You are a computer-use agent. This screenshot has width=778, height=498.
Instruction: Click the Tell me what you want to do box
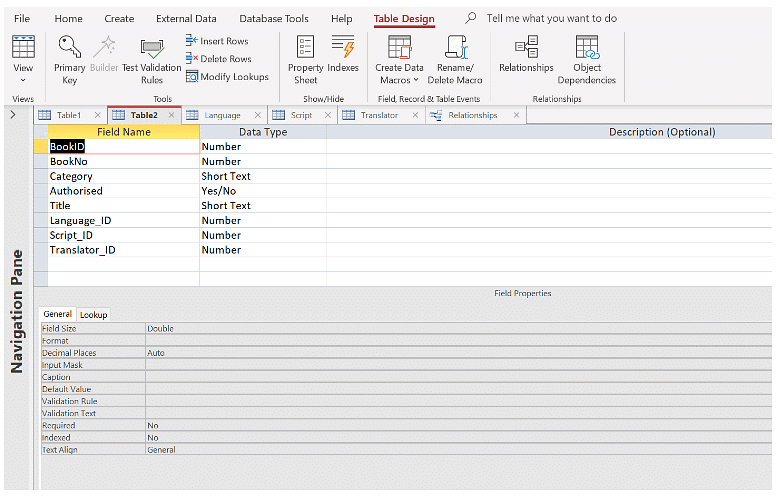551,18
